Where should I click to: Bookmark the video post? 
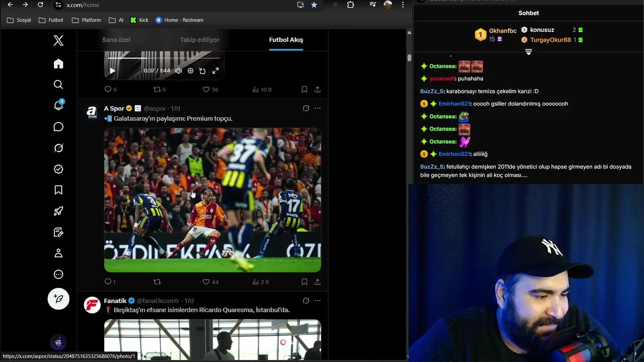point(304,89)
